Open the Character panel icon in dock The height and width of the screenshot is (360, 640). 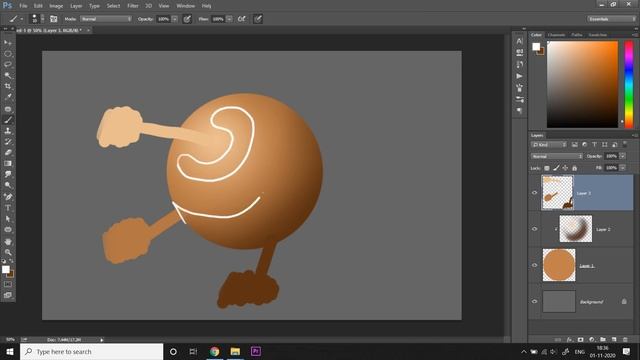click(519, 41)
